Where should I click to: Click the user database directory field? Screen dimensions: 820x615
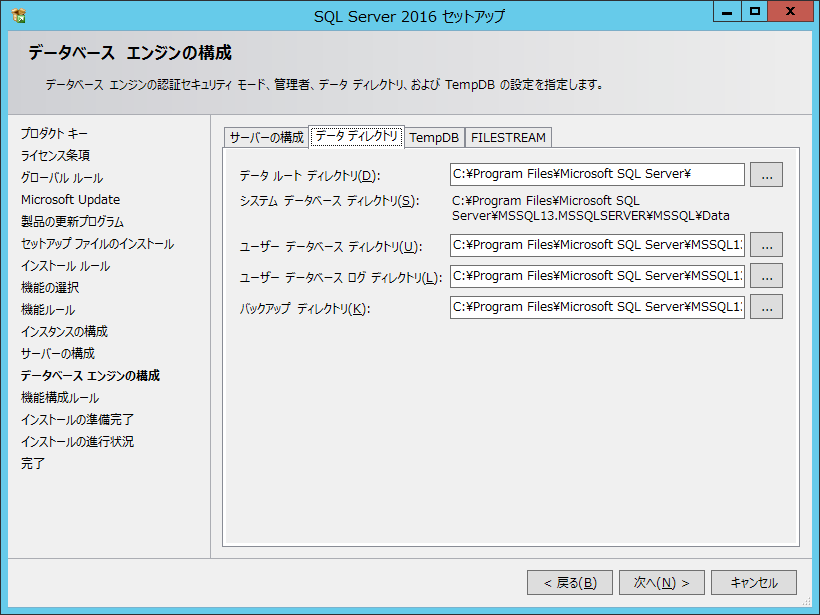(597, 245)
